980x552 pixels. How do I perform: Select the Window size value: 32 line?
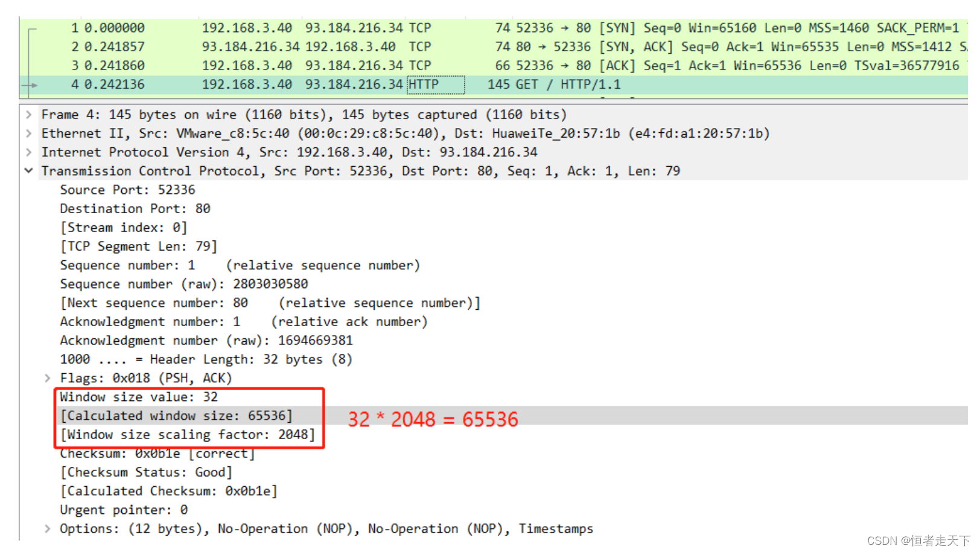pos(139,397)
